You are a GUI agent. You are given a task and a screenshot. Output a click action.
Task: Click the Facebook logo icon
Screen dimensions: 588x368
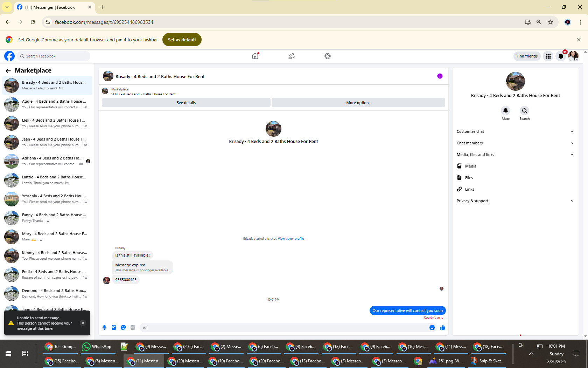[9, 56]
